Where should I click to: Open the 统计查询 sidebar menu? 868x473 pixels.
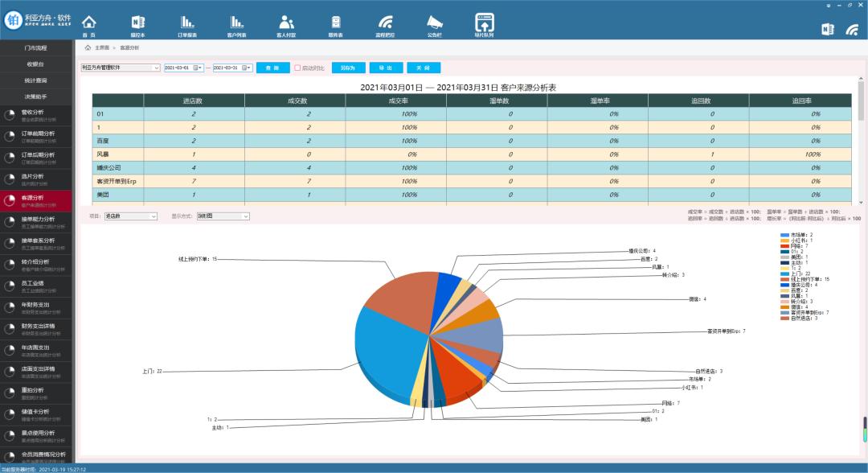coord(36,80)
